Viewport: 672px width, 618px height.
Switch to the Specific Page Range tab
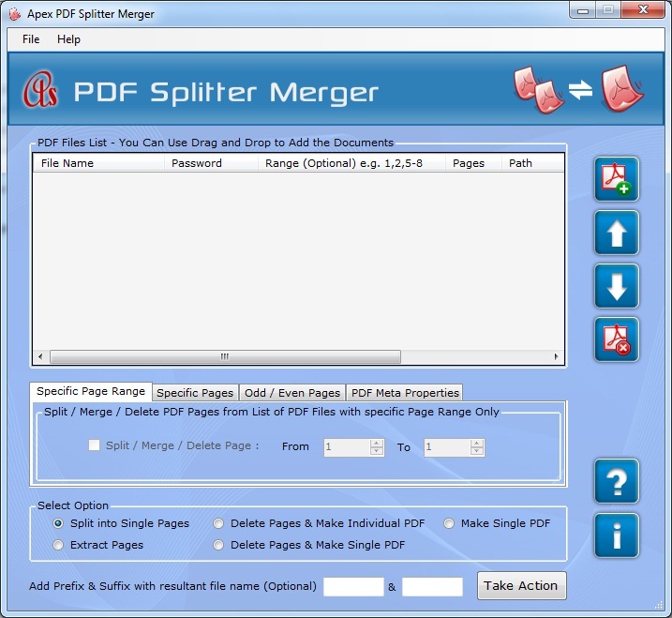tap(91, 391)
